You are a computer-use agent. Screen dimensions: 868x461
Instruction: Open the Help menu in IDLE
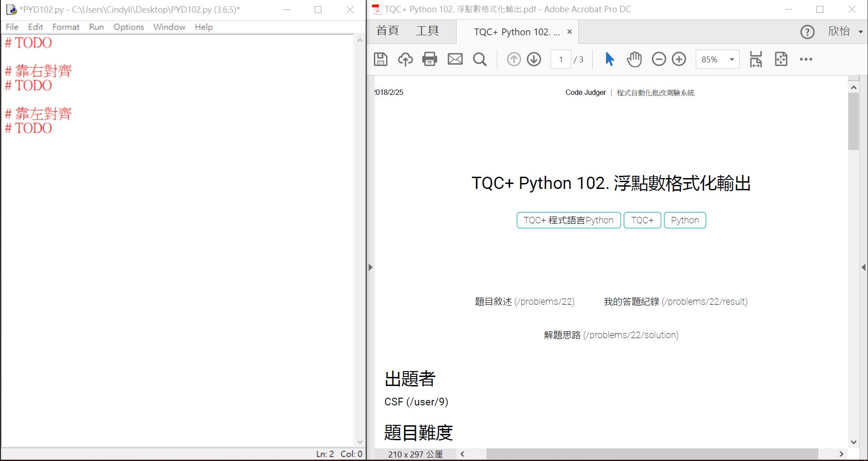(204, 27)
